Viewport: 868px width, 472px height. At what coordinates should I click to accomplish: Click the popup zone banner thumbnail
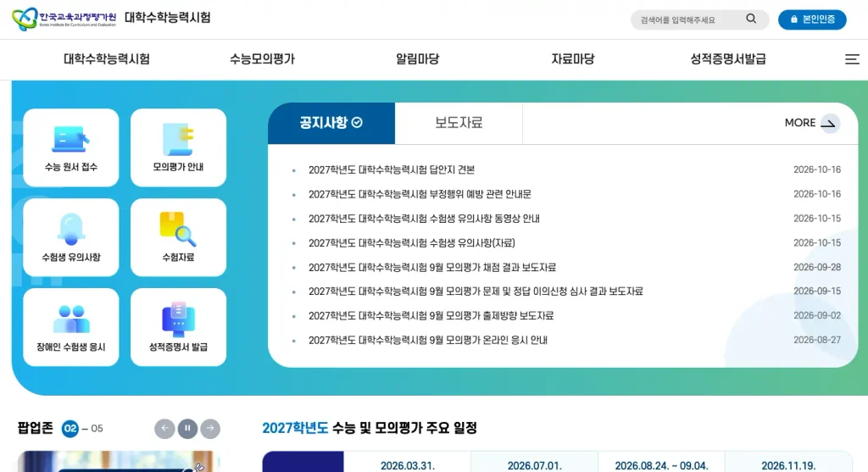[119, 462]
